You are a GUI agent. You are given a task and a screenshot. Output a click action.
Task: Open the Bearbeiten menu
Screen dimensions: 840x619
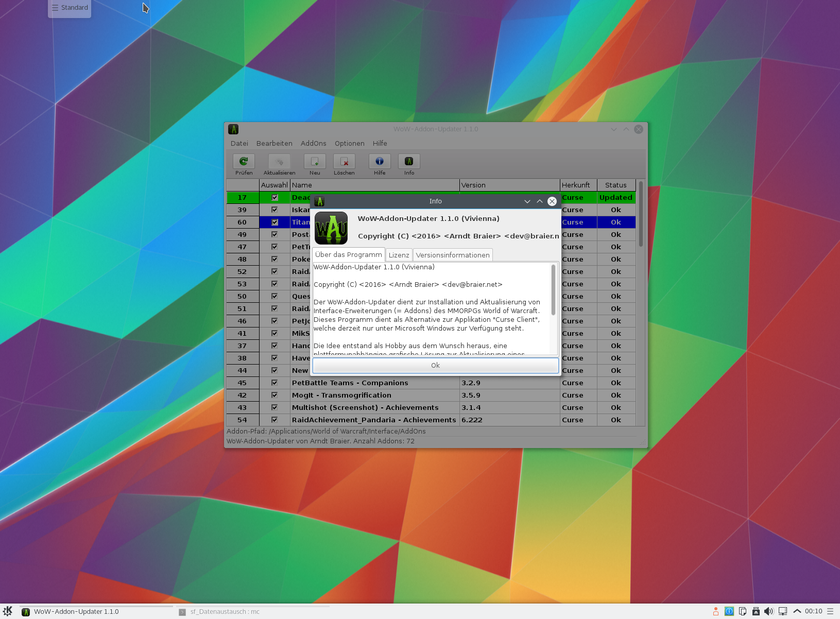[275, 143]
